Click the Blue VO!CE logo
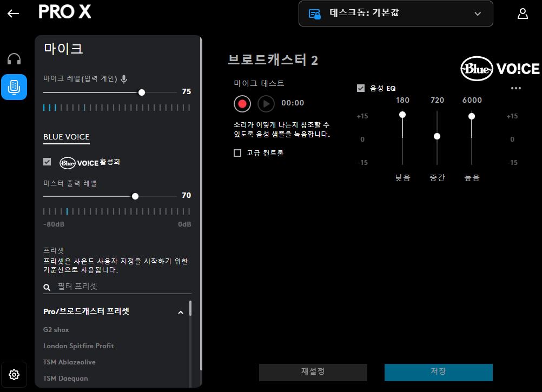The height and width of the screenshot is (392, 542). 500,68
